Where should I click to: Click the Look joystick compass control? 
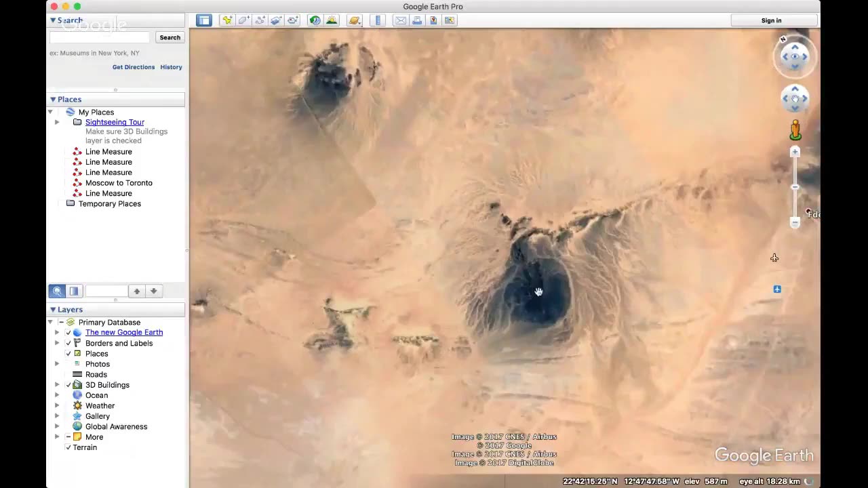(795, 57)
